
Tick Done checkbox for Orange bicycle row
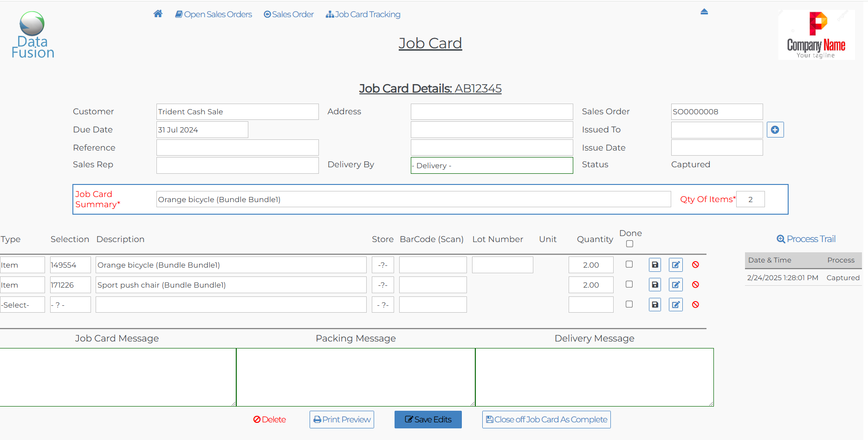[629, 264]
